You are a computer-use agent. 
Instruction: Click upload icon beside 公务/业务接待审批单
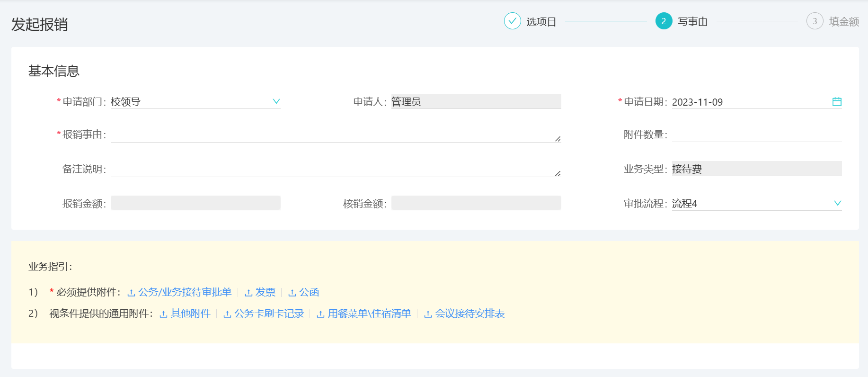tap(131, 293)
